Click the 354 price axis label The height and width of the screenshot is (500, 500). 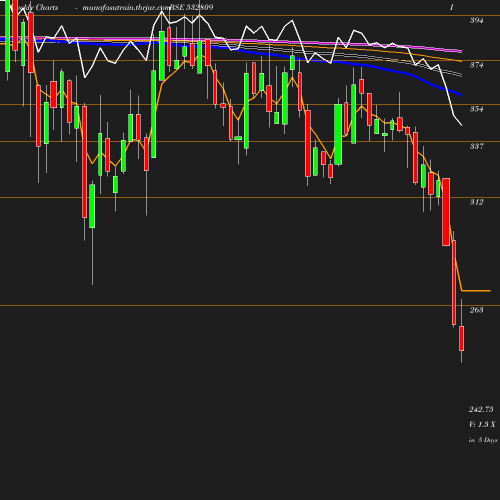tap(476, 109)
